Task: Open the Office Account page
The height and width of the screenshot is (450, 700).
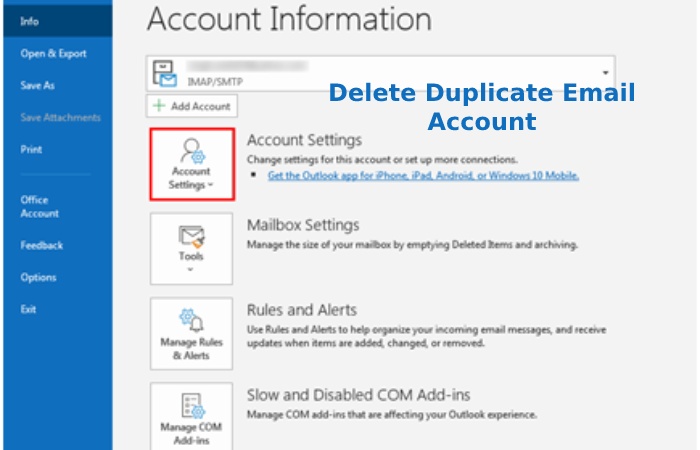Action: 39,206
